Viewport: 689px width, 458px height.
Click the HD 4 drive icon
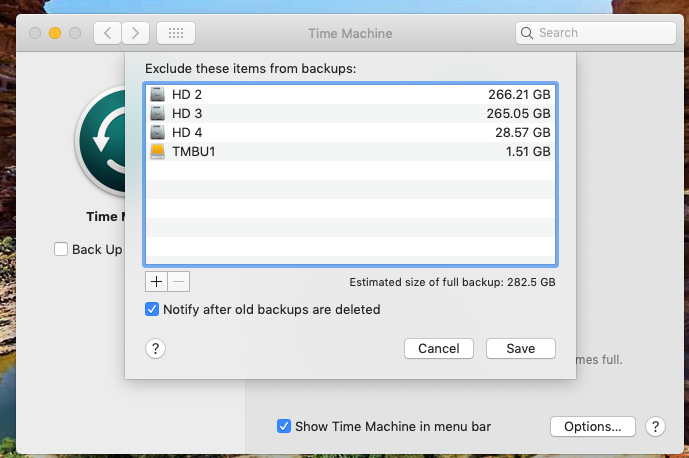tap(157, 132)
